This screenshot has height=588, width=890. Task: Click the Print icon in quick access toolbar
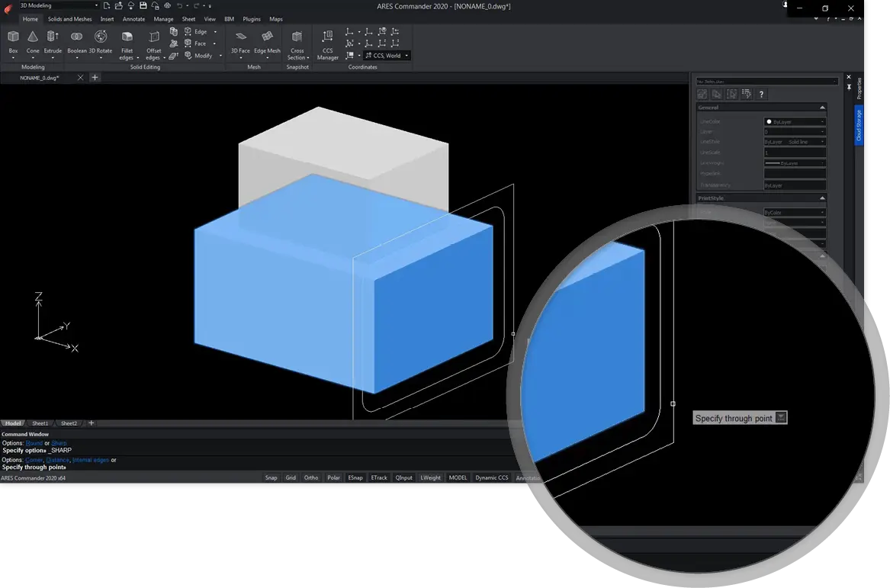pyautogui.click(x=168, y=5)
